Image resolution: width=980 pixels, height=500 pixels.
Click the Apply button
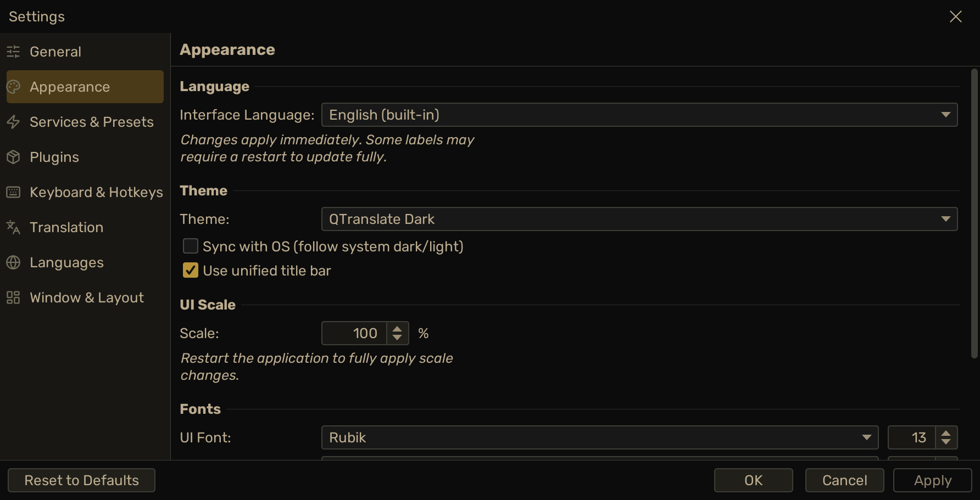pos(933,480)
